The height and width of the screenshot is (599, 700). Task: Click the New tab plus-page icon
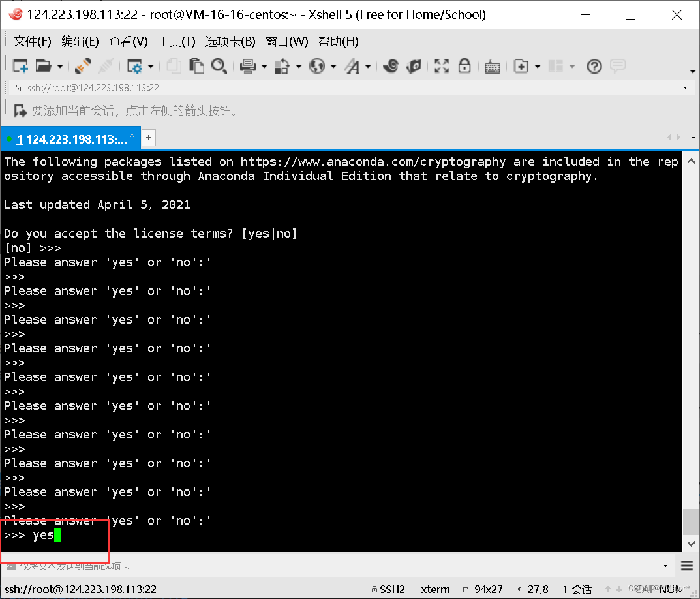521,66
